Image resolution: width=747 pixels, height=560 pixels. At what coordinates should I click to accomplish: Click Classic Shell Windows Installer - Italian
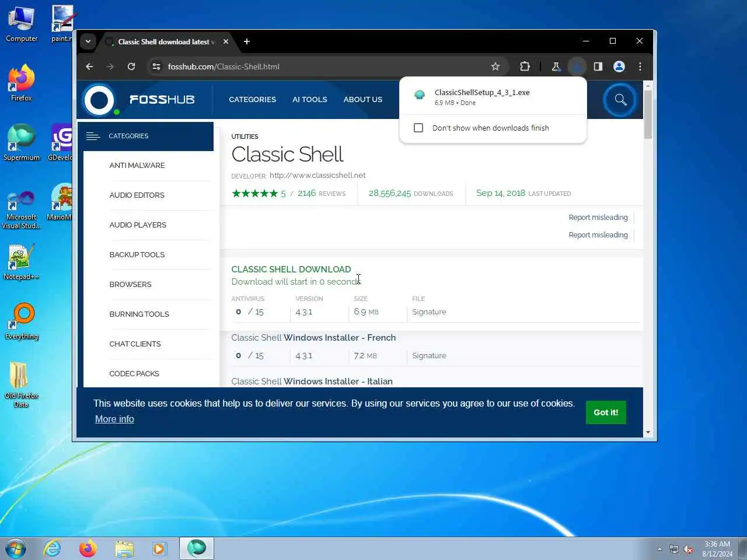pyautogui.click(x=312, y=381)
